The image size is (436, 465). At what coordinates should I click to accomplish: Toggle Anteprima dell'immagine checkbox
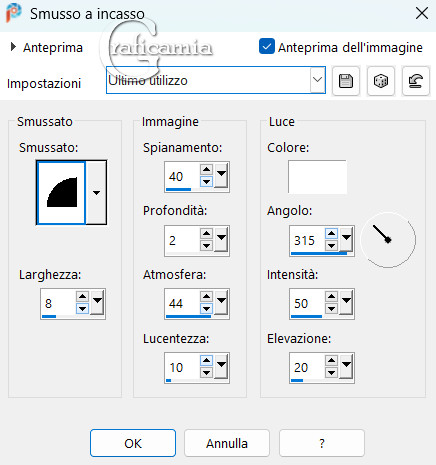click(267, 46)
